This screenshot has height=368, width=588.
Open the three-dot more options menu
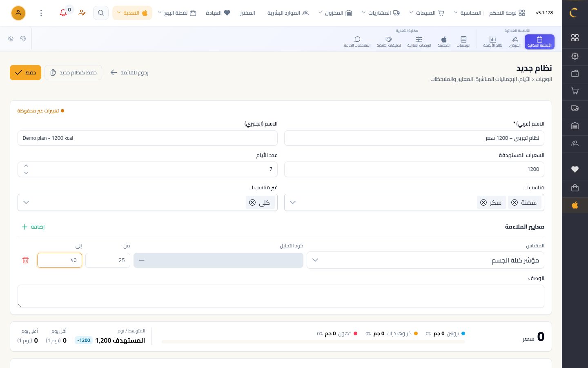coord(41,13)
